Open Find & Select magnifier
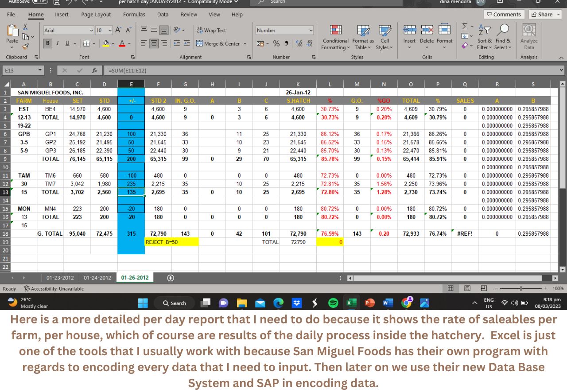 (x=503, y=37)
